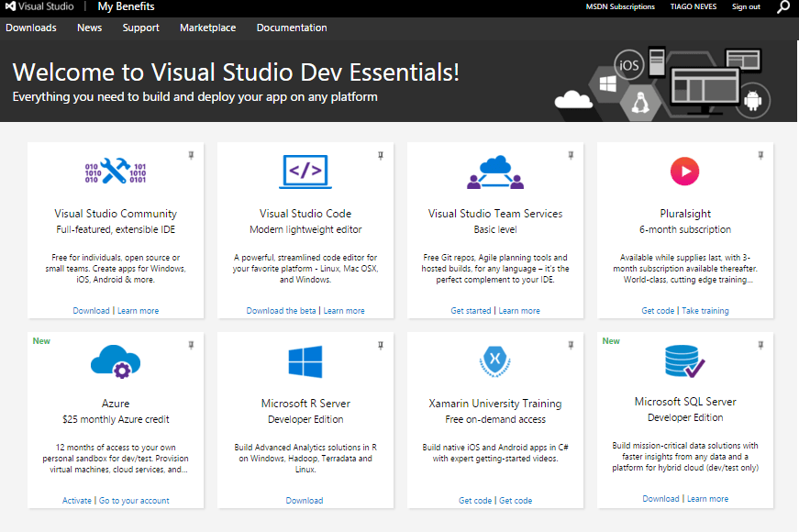Learn more about Visual Studio Code
Screen dimensions: 799x532
[344, 311]
